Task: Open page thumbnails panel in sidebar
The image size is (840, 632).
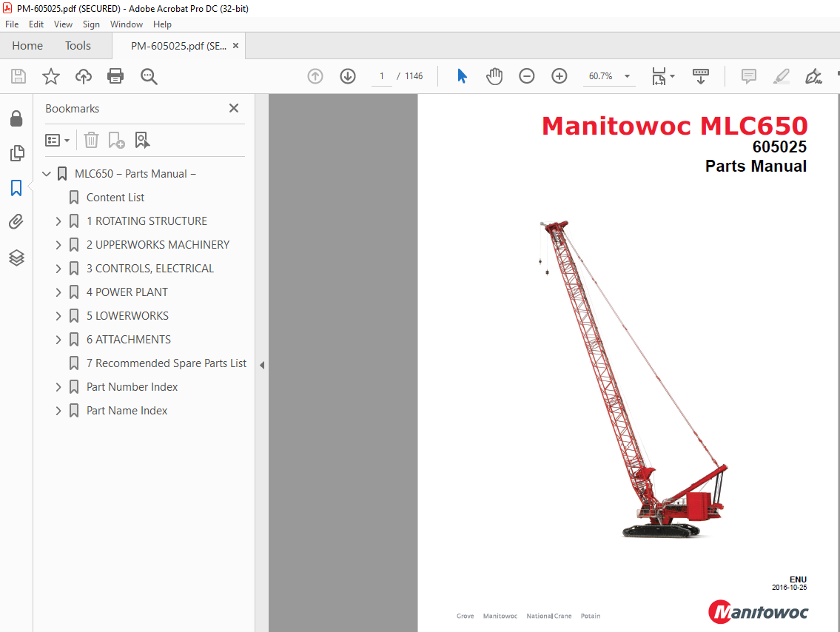Action: click(x=16, y=153)
